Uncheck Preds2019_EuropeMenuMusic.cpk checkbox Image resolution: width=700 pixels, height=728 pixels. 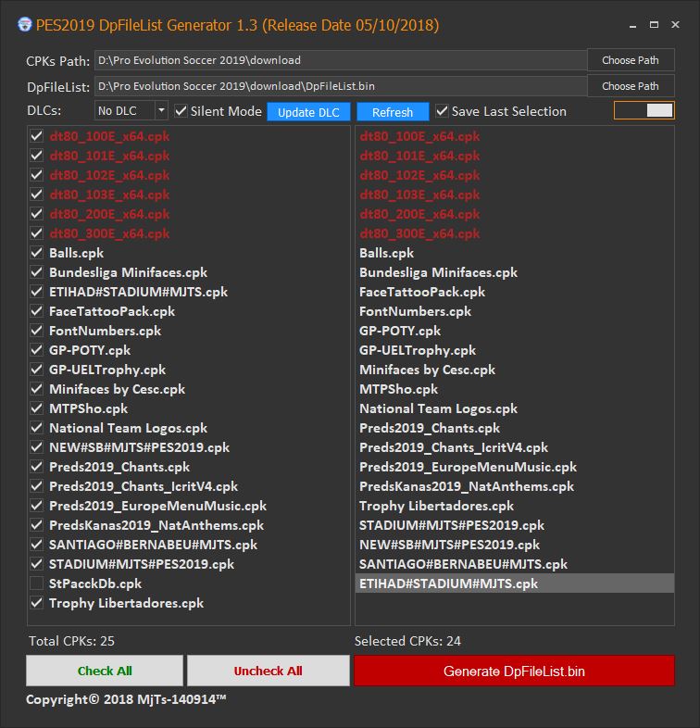[37, 506]
